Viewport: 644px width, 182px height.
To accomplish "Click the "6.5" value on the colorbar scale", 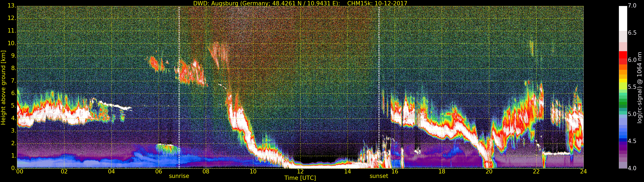I will coord(632,33).
